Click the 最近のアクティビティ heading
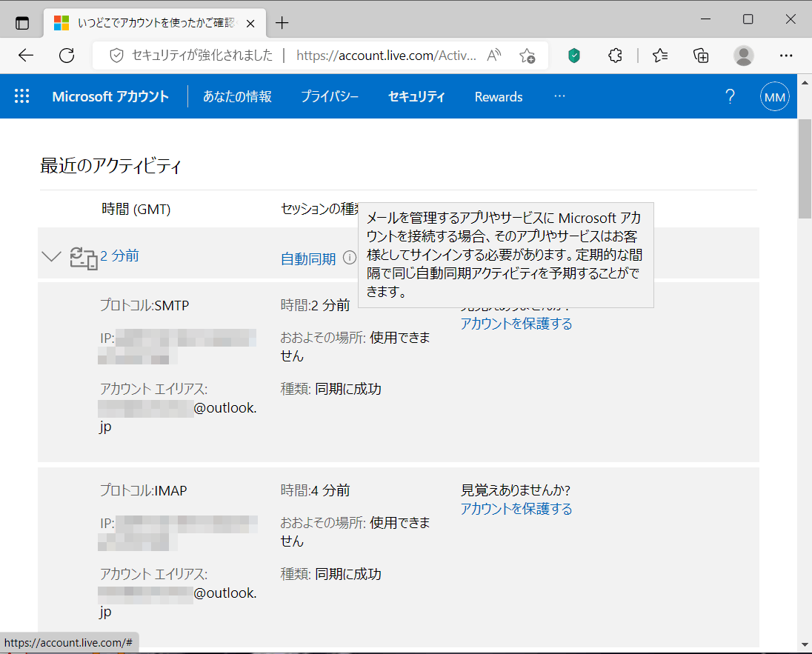This screenshot has height=654, width=812. (111, 166)
